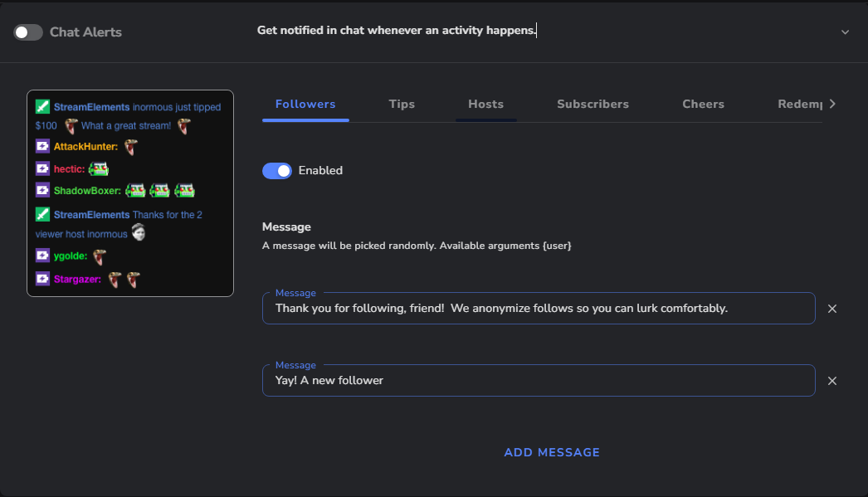Show more tabs with the right arrow

[x=832, y=104]
